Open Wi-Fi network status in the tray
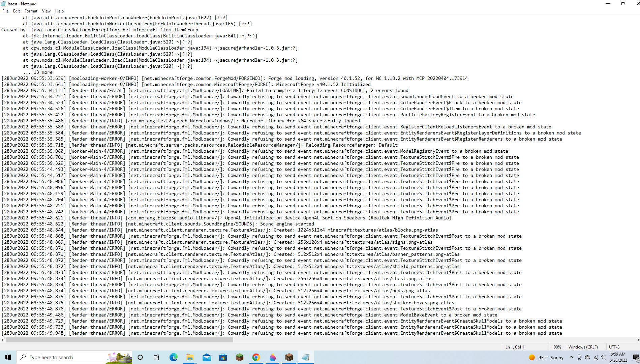This screenshot has height=364, width=640. [x=596, y=358]
